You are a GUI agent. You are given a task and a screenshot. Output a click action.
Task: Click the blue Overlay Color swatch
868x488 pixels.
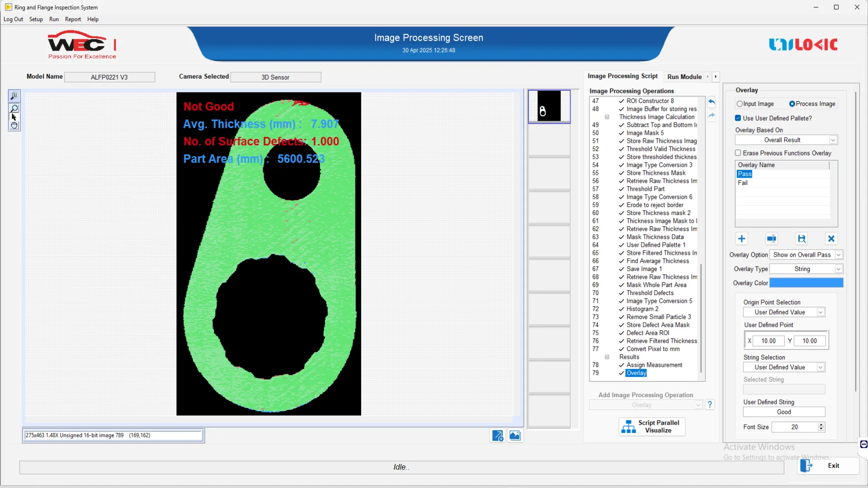pos(806,283)
